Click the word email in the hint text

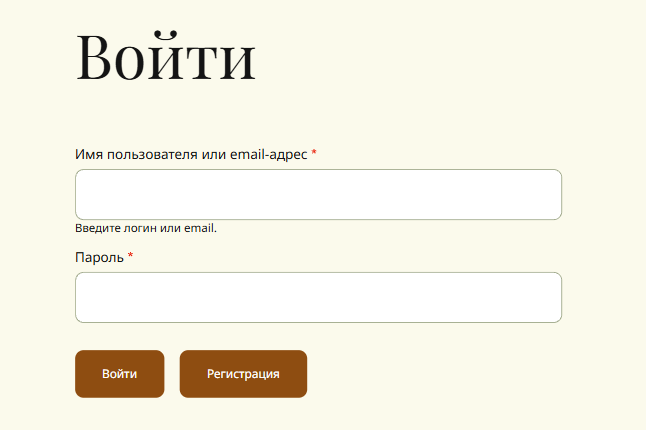[x=200, y=228]
